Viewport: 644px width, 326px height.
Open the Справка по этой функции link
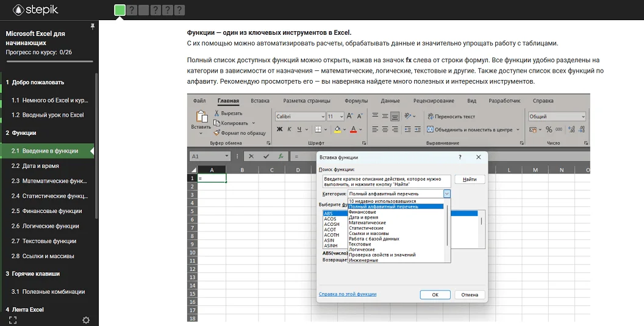[x=347, y=294]
